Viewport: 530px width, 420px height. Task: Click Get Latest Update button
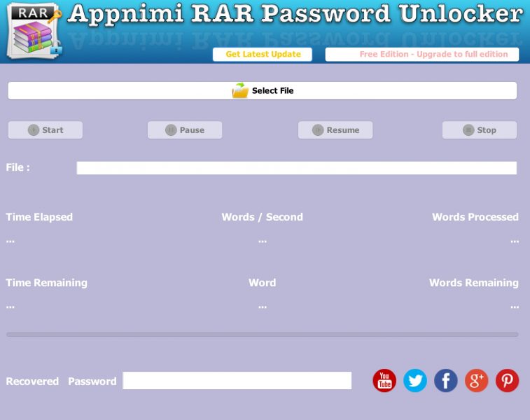tap(263, 55)
